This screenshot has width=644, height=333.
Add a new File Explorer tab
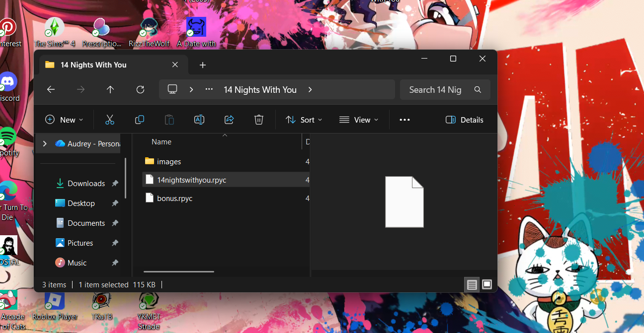[203, 65]
